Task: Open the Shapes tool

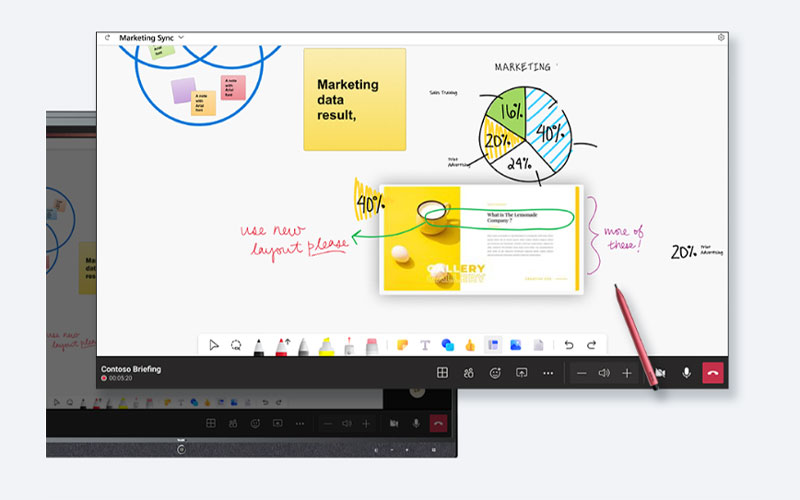Action: click(x=447, y=345)
